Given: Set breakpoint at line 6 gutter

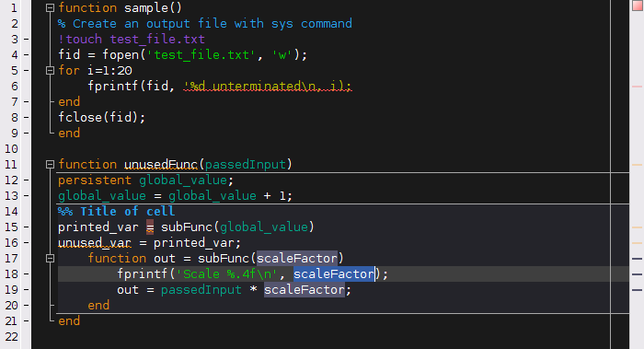Looking at the screenshot, I should 26,87.
